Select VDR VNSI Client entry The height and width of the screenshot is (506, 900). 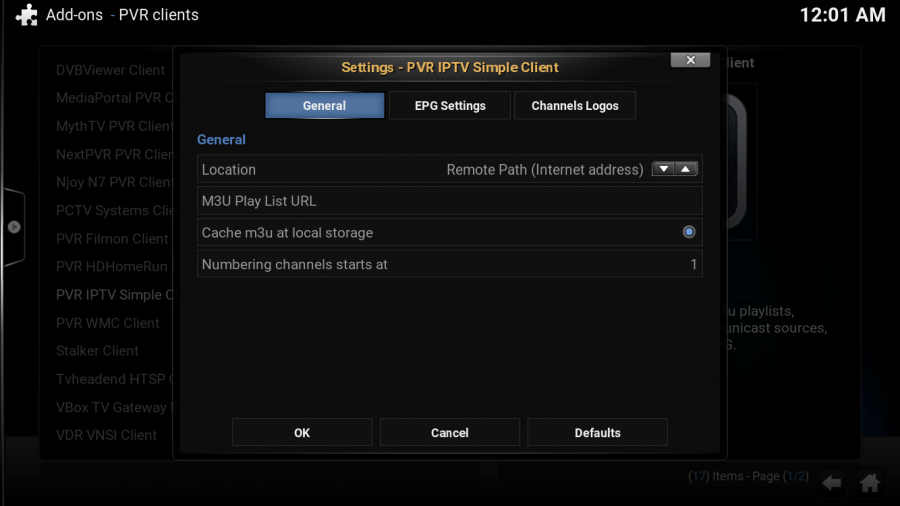pos(106,435)
